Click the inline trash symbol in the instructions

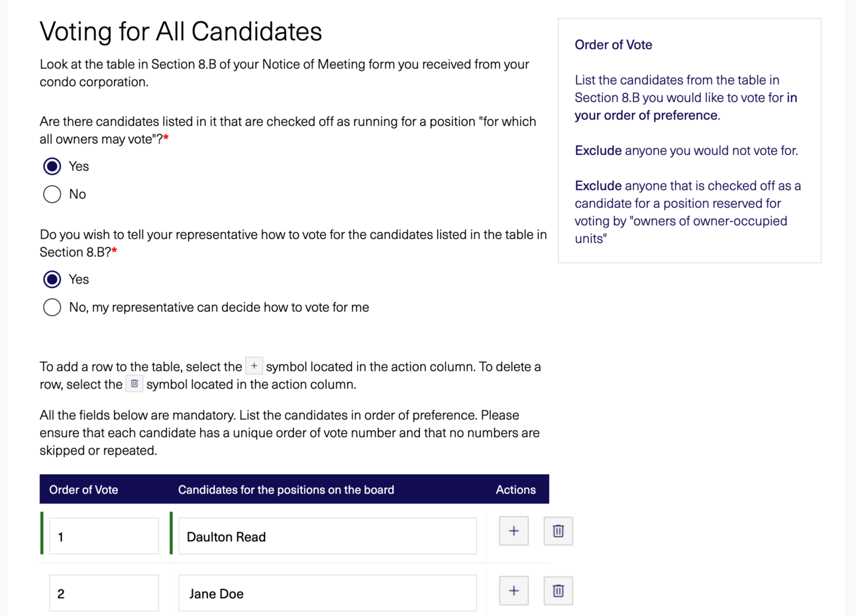coord(134,384)
